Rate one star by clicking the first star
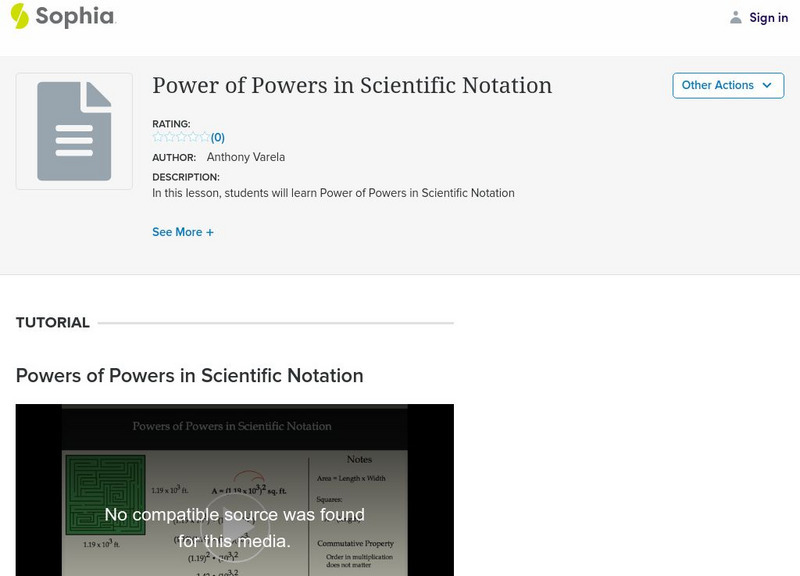Image resolution: width=800 pixels, height=576 pixels. 157,136
